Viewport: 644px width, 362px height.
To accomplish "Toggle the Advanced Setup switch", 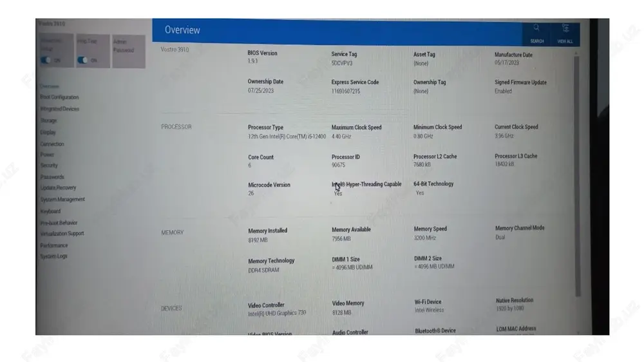I will (x=46, y=60).
